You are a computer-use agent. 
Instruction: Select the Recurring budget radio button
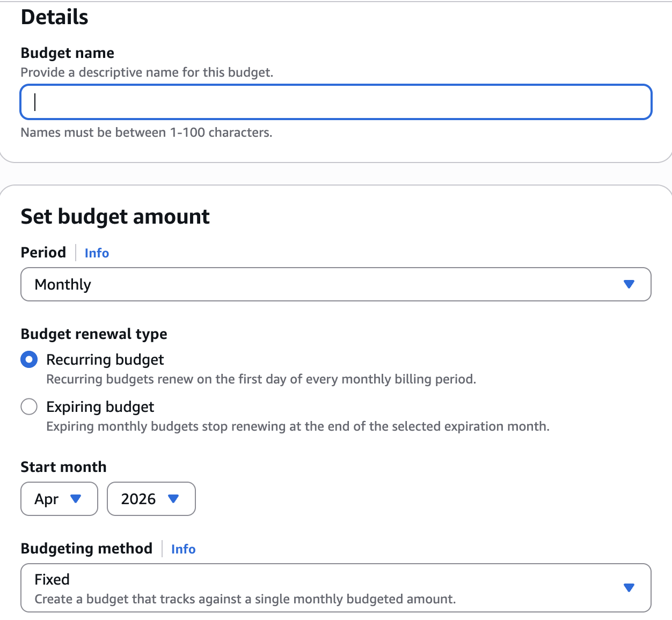[x=29, y=359]
